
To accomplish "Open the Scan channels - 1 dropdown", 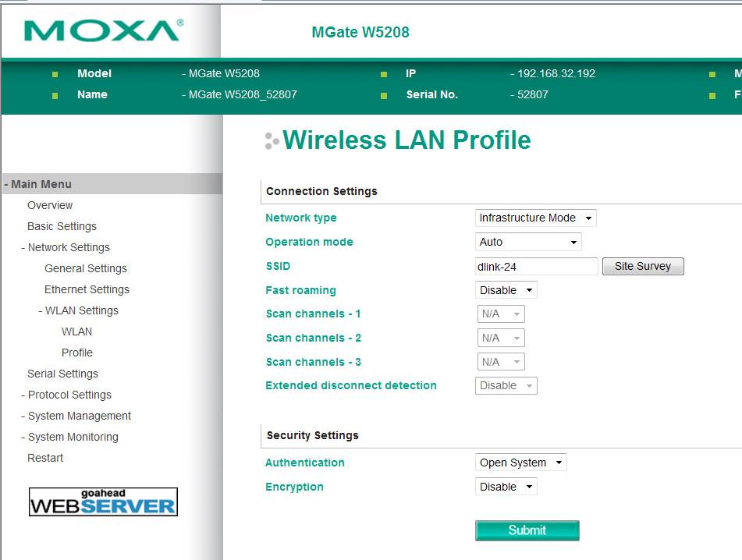I will (x=501, y=314).
